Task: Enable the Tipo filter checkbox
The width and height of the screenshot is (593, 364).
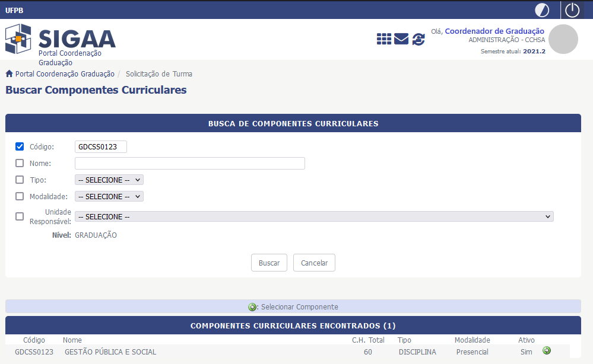Action: pyautogui.click(x=20, y=180)
